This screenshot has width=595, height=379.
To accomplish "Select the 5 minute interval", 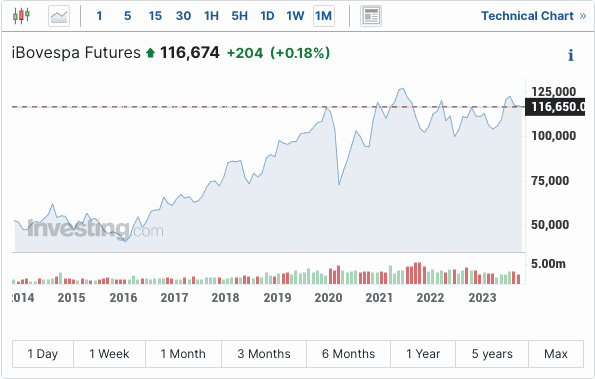I will pos(128,16).
